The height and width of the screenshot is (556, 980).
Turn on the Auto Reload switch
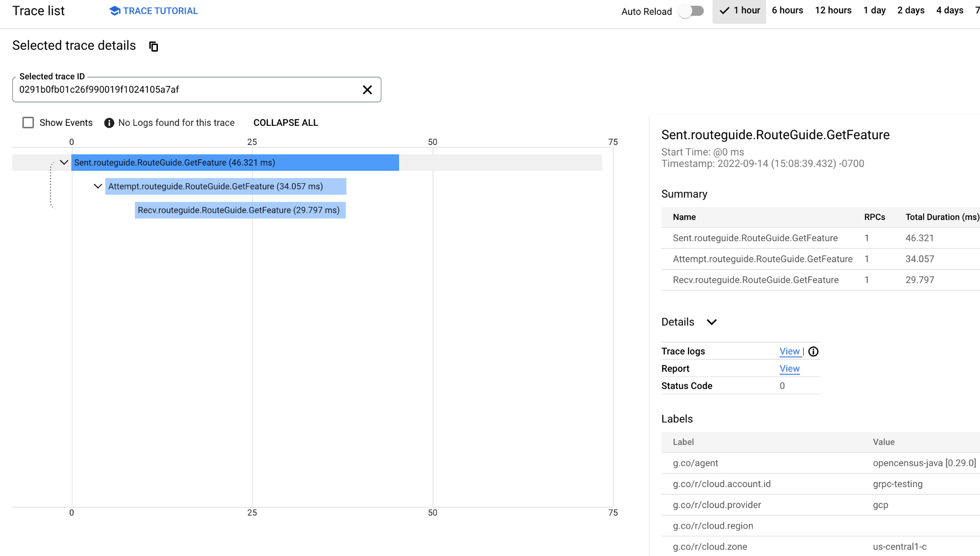click(691, 11)
